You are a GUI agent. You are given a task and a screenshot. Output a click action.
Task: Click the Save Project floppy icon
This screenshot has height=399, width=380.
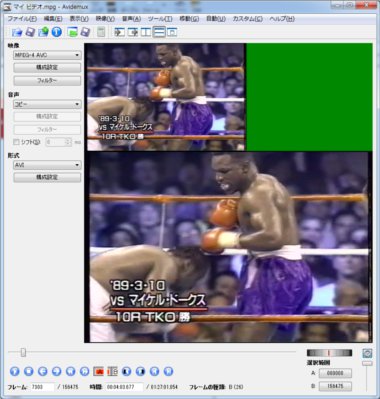pyautogui.click(x=85, y=32)
